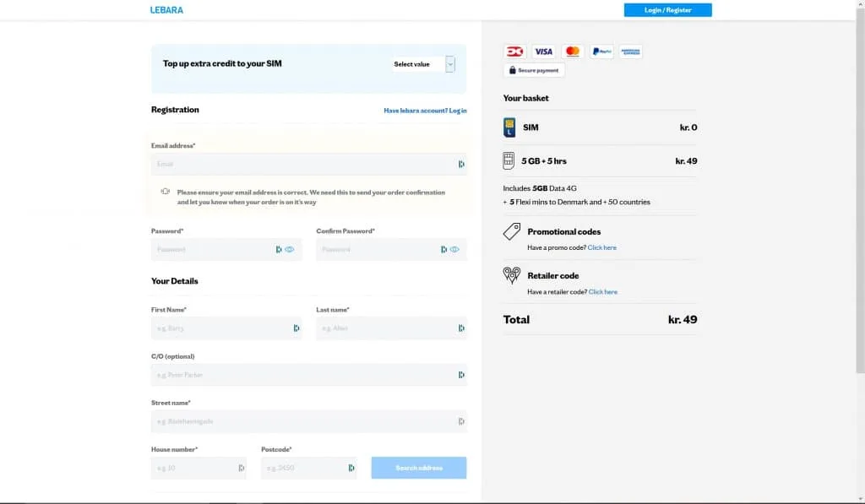Click here link for promo code
The height and width of the screenshot is (504, 865).
[x=601, y=248]
